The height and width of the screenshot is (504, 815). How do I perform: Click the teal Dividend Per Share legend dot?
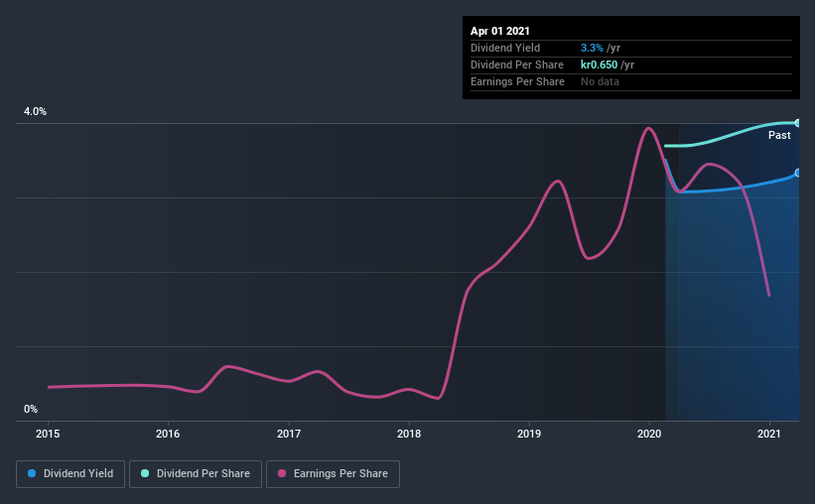point(145,473)
